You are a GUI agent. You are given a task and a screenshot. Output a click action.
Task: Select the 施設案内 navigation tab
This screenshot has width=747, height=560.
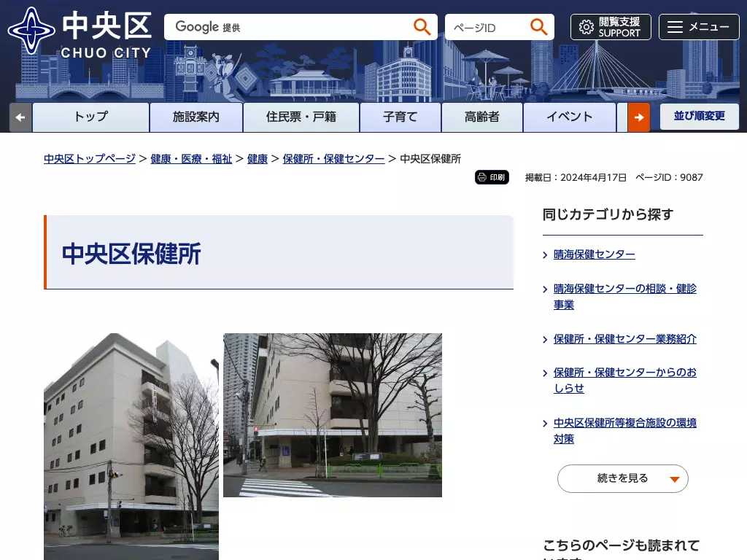click(x=196, y=117)
